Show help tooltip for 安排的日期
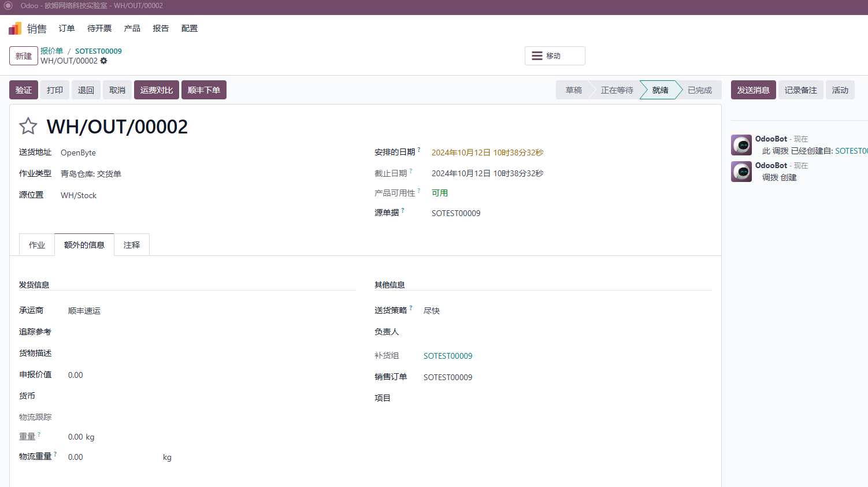The image size is (868, 487). pos(419,150)
